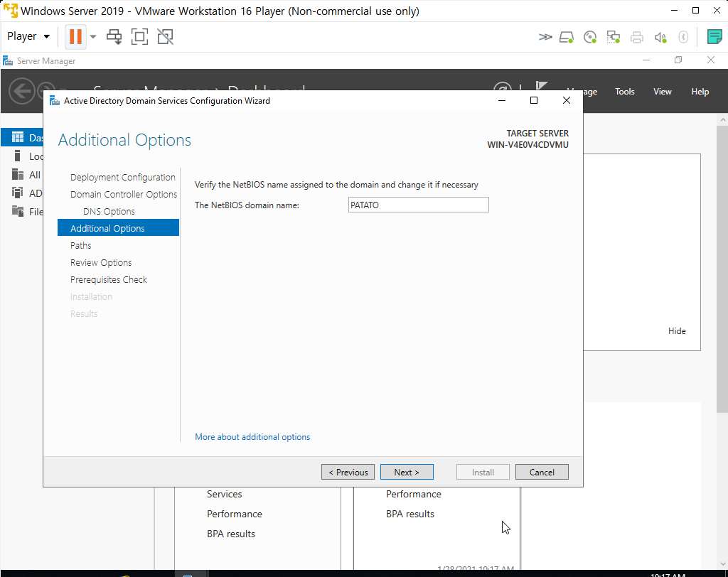The width and height of the screenshot is (728, 577).
Task: Open More about additional options link
Action: [252, 437]
